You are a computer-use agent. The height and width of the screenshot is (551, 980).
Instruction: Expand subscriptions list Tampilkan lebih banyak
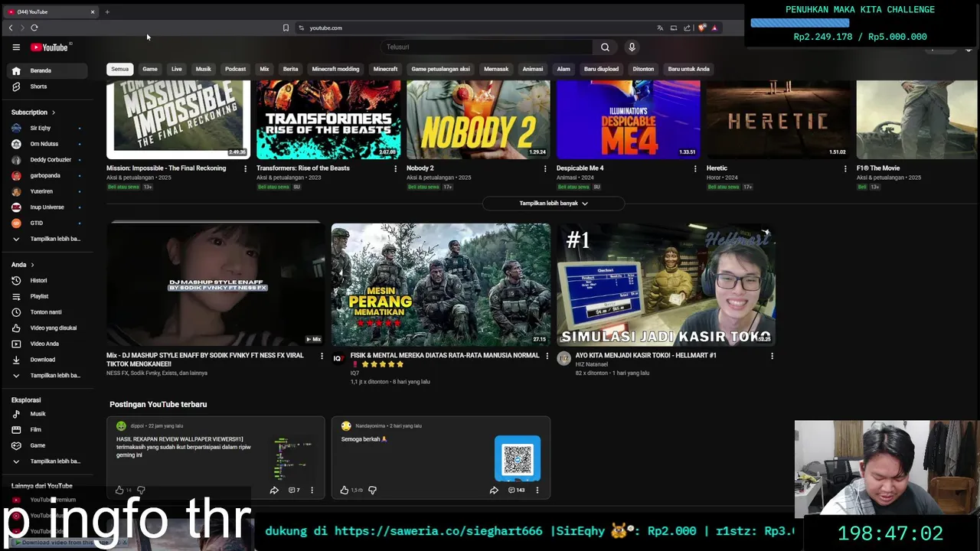(47, 239)
